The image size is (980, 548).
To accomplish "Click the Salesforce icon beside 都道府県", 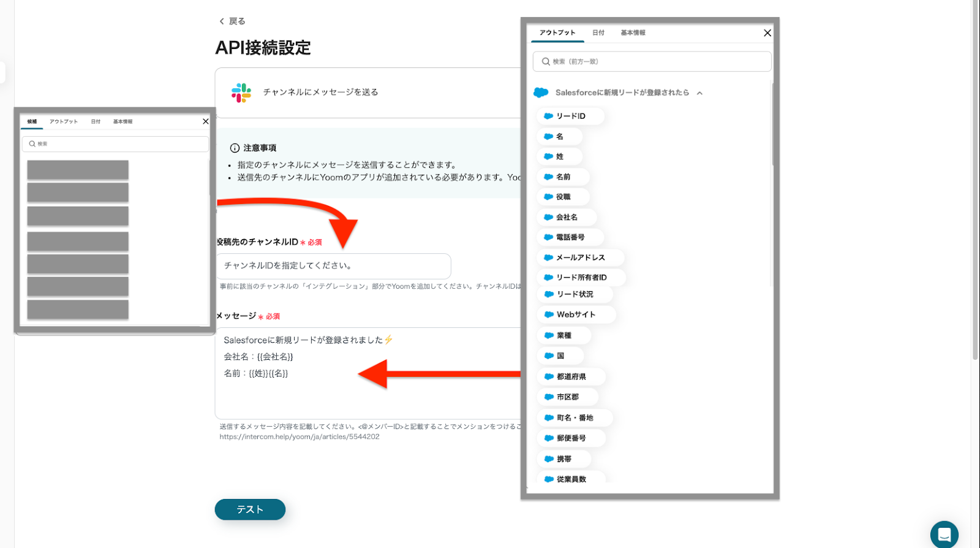I will tap(549, 376).
